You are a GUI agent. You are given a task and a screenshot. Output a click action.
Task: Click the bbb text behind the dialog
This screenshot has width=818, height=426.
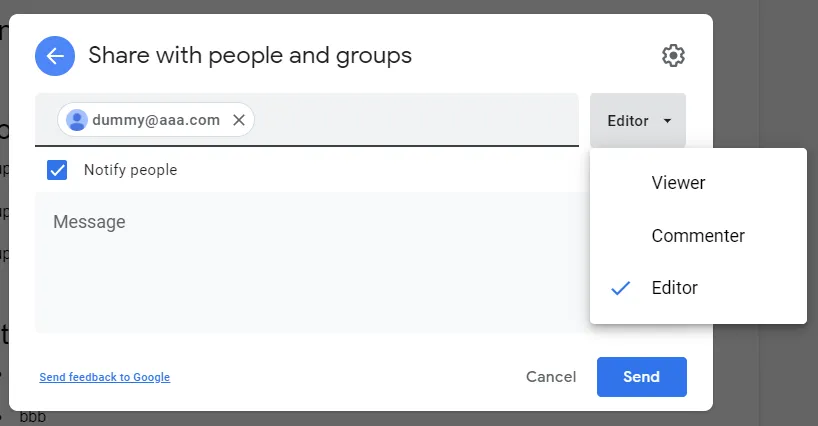(x=32, y=417)
